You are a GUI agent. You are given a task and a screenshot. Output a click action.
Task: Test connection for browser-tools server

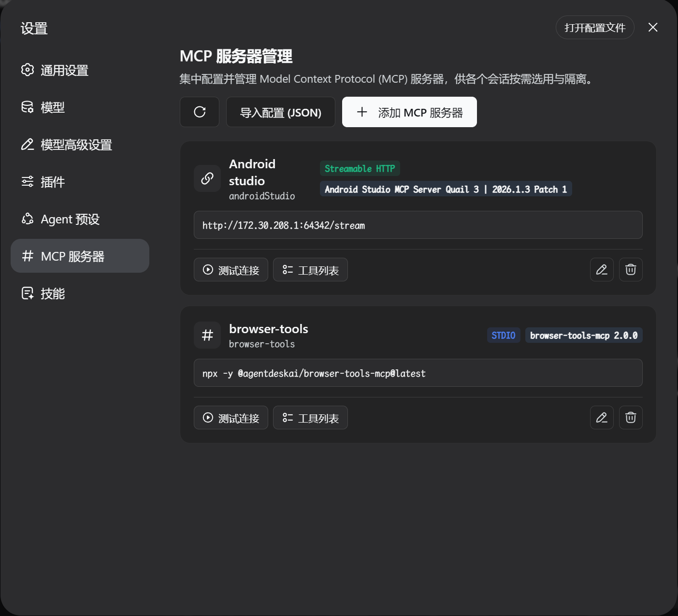[x=231, y=418]
